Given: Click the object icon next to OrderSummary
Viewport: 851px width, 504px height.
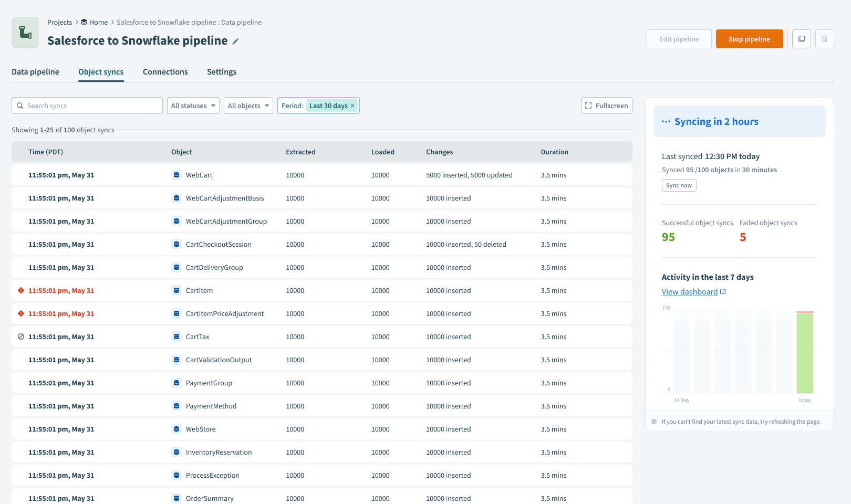Looking at the screenshot, I should point(177,498).
